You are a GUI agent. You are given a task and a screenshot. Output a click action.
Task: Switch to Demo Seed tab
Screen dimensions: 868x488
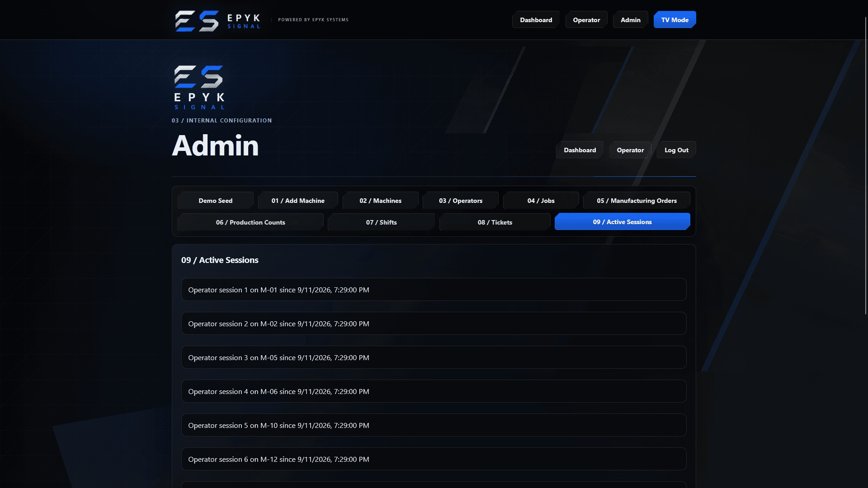215,201
